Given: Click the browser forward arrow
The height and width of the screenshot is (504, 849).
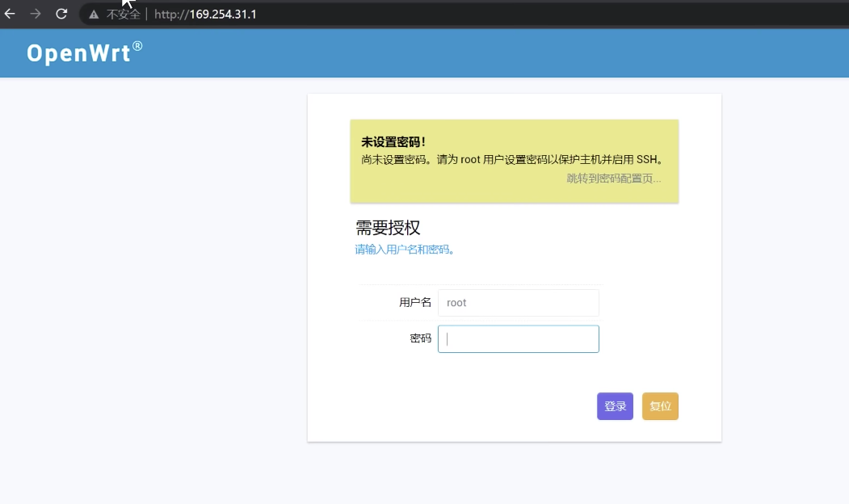Looking at the screenshot, I should (x=36, y=14).
